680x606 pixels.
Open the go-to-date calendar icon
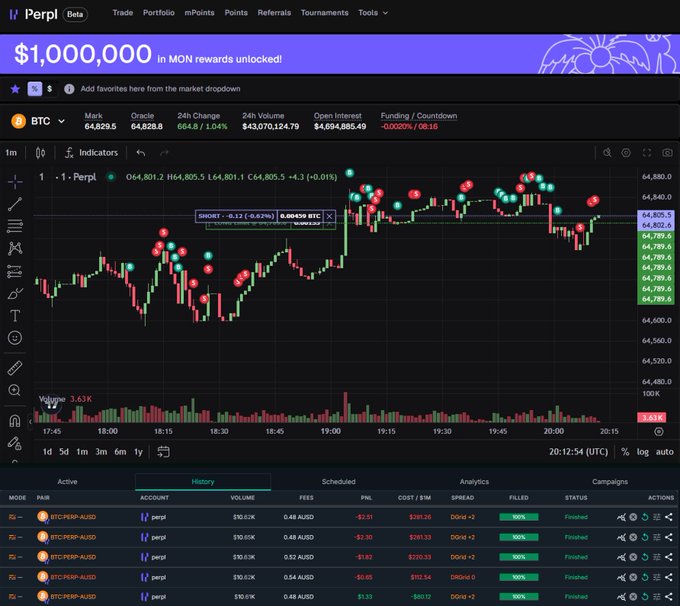click(163, 452)
